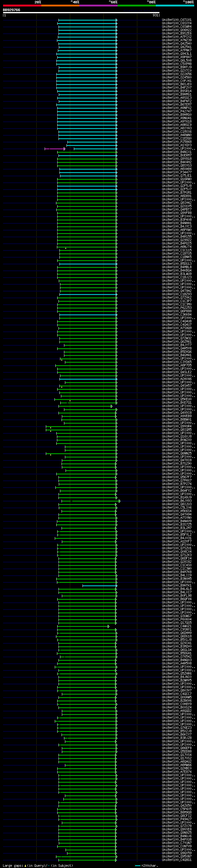Select label UniRef100_B9SR14
This screenshot has height=868, width=197.
(176, 91)
